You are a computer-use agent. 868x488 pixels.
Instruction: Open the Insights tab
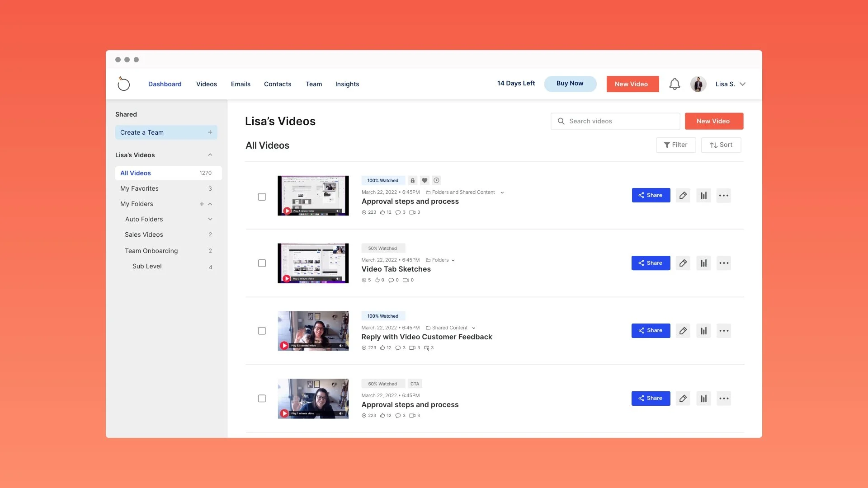click(347, 84)
